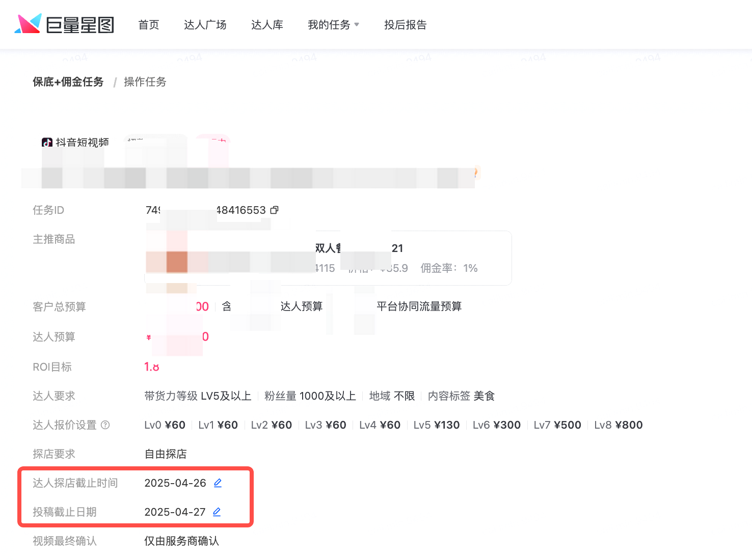Viewport: 752px width, 560px height.
Task: Switch to the 达人库 page
Action: [x=267, y=25]
